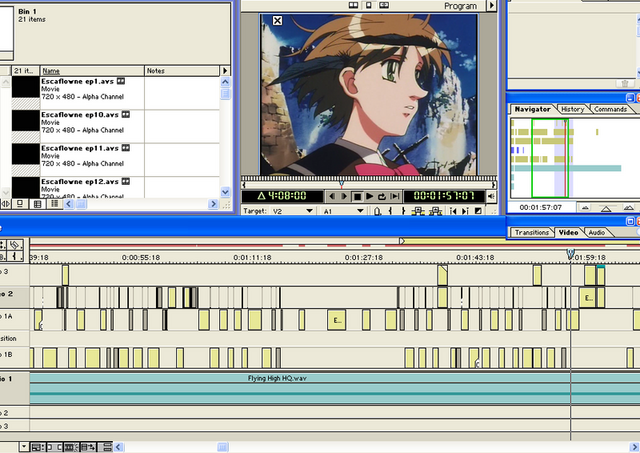This screenshot has height=453, width=640.
Task: Click the Razor tool in timeline toolbox
Action: click(x=16, y=244)
